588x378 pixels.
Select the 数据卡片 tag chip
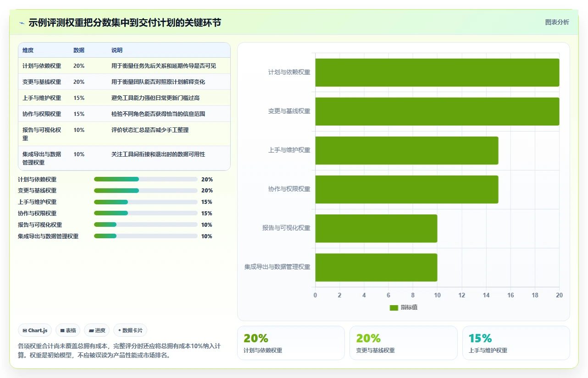[130, 330]
